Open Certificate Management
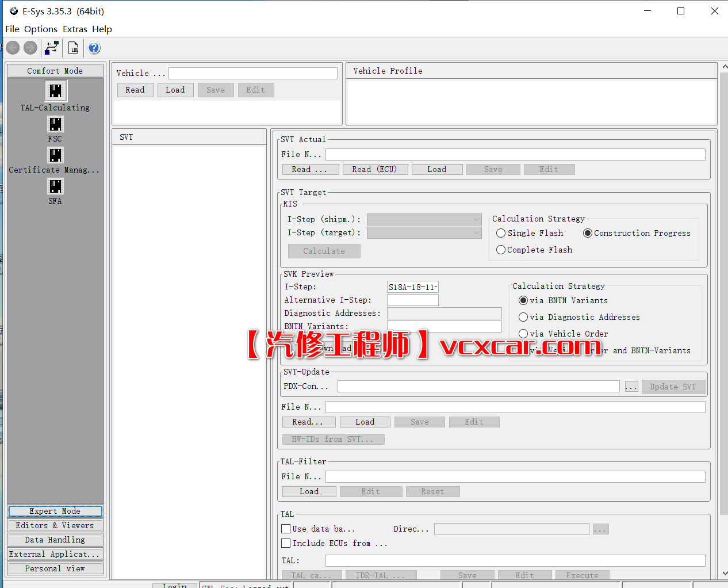This screenshot has width=728, height=588. click(55, 155)
